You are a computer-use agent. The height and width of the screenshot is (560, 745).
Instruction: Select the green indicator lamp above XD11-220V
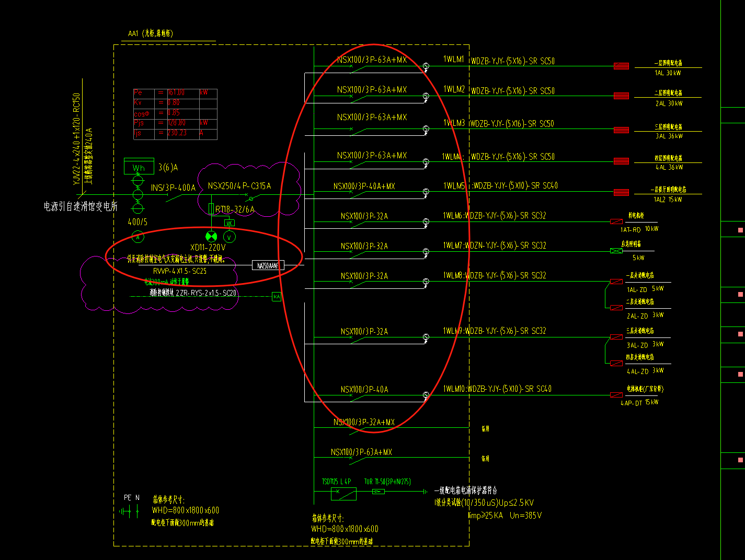pyautogui.click(x=211, y=237)
